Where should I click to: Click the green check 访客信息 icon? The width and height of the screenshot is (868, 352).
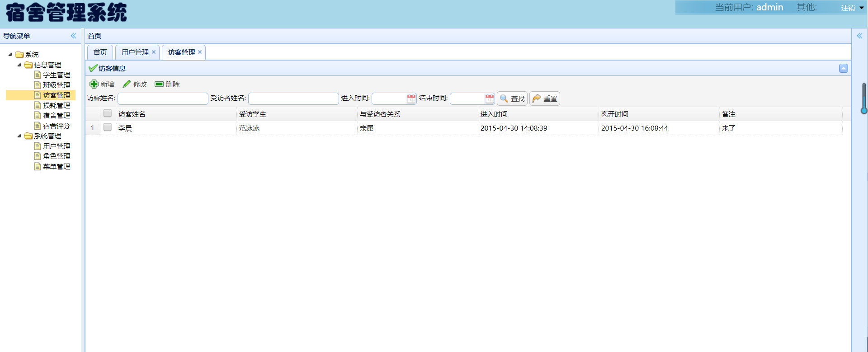coord(93,68)
